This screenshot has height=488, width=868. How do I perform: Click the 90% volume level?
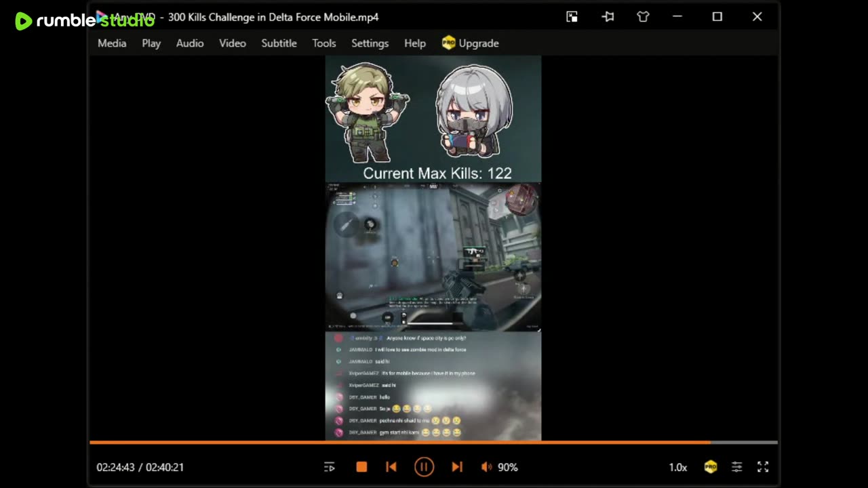508,467
